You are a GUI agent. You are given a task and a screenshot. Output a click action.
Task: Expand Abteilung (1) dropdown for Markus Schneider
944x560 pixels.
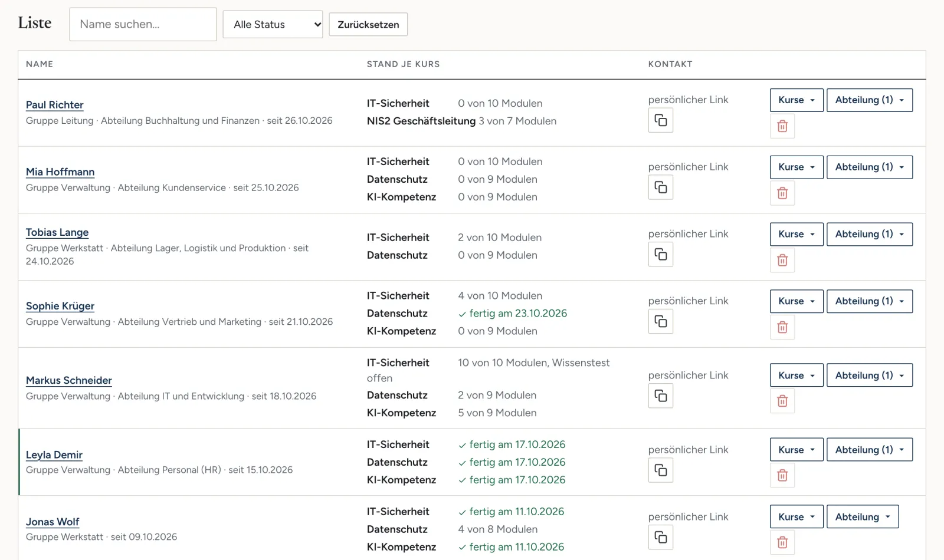[870, 375]
